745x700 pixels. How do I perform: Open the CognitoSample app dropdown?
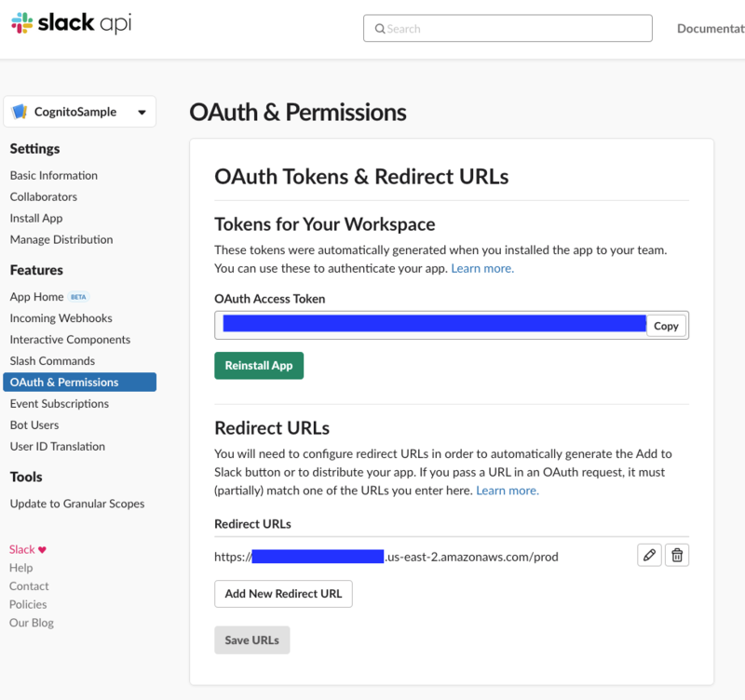pos(80,112)
